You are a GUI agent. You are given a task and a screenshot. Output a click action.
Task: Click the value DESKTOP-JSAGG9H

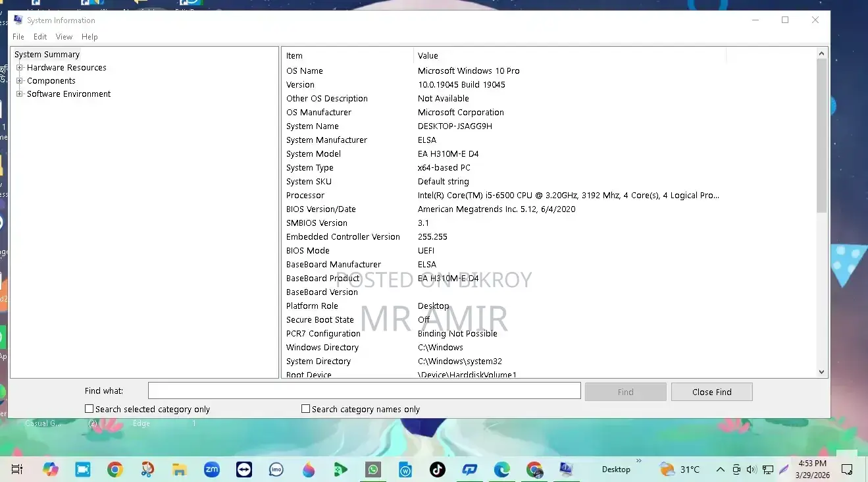[x=455, y=126]
